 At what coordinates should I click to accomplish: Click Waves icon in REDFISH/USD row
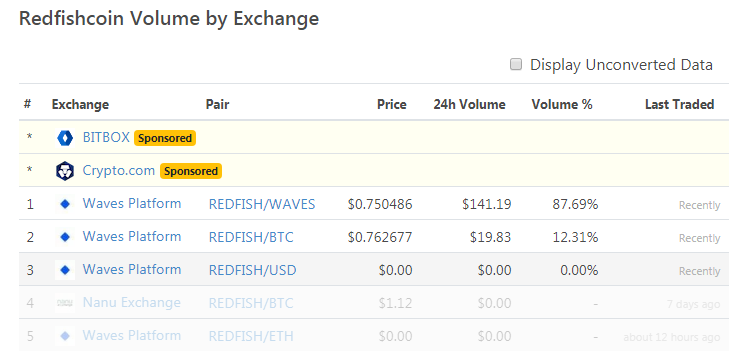tap(65, 270)
